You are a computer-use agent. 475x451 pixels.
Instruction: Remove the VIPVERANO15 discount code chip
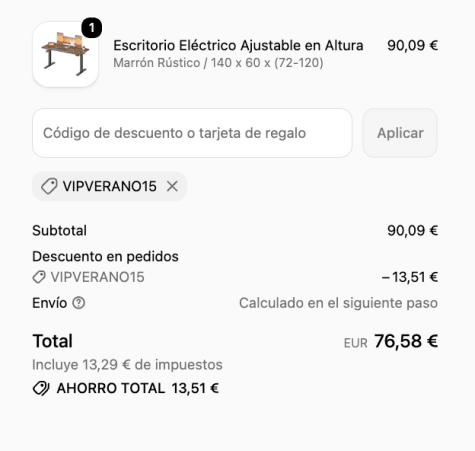[172, 186]
